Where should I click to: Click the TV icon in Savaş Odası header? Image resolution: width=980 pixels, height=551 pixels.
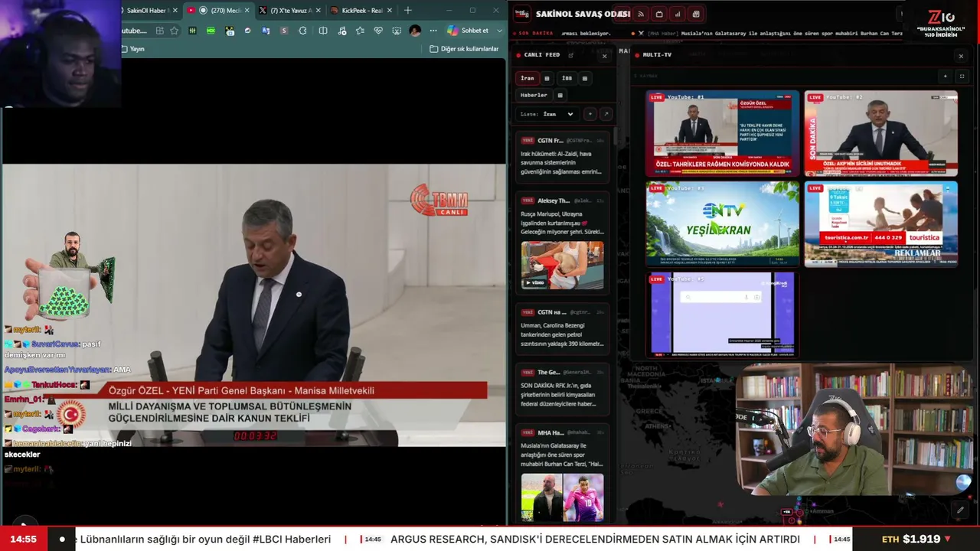[659, 14]
